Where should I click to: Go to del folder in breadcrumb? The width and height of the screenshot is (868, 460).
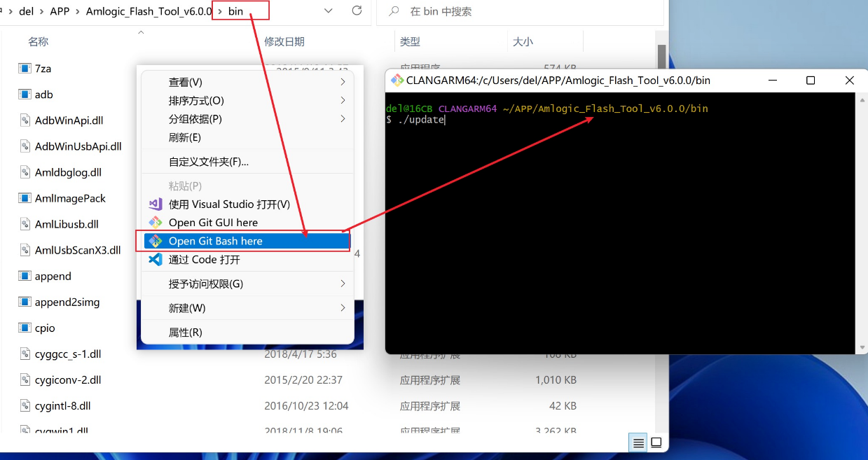pyautogui.click(x=27, y=11)
